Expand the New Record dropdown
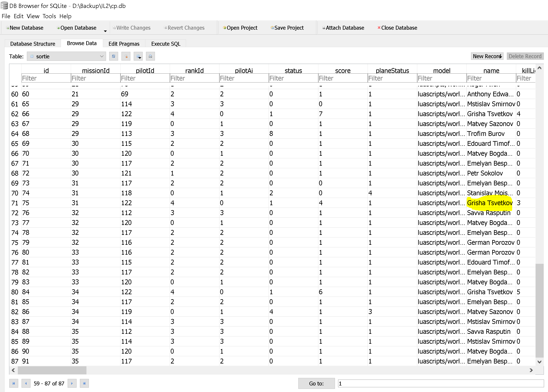Image resolution: width=548 pixels, height=392 pixels. [501, 56]
